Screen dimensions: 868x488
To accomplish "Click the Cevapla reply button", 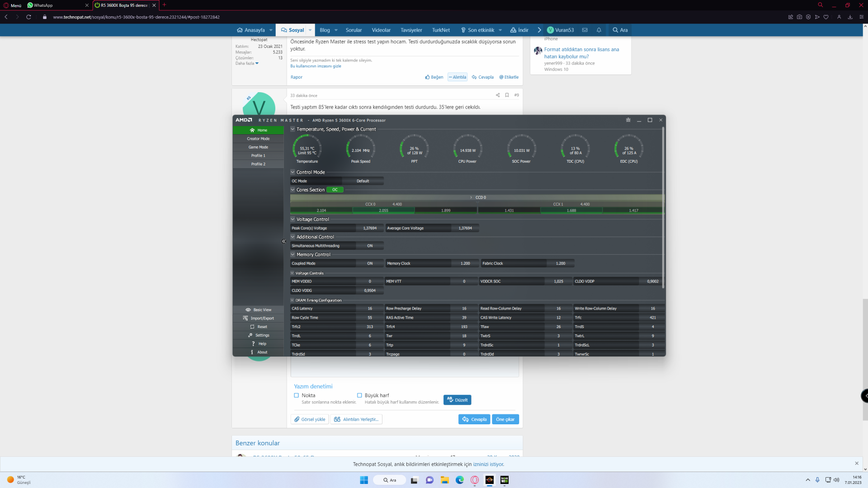I will coord(474,419).
